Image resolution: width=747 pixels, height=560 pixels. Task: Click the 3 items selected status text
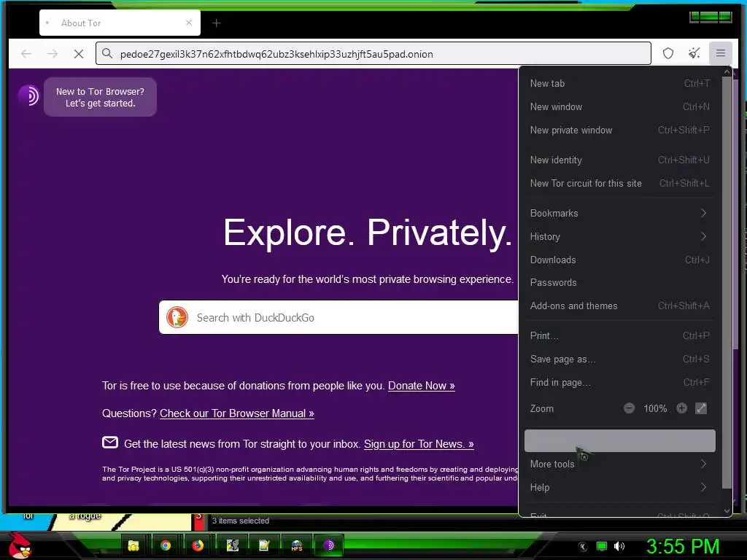coord(241,521)
